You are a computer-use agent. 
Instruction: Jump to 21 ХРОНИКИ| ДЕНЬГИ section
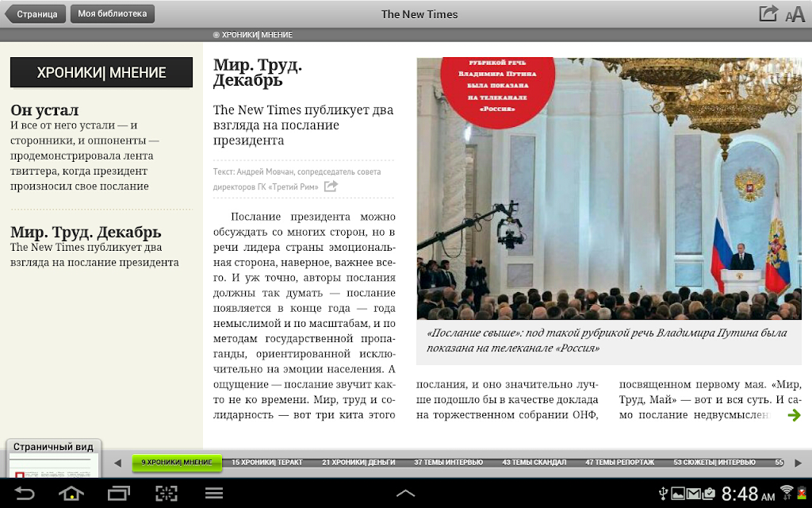pyautogui.click(x=358, y=463)
